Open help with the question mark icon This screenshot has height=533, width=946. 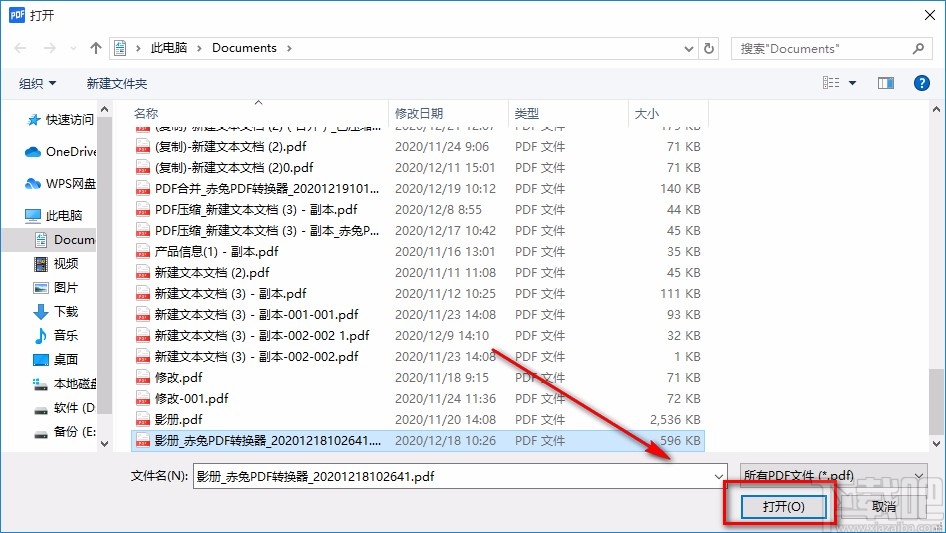921,83
